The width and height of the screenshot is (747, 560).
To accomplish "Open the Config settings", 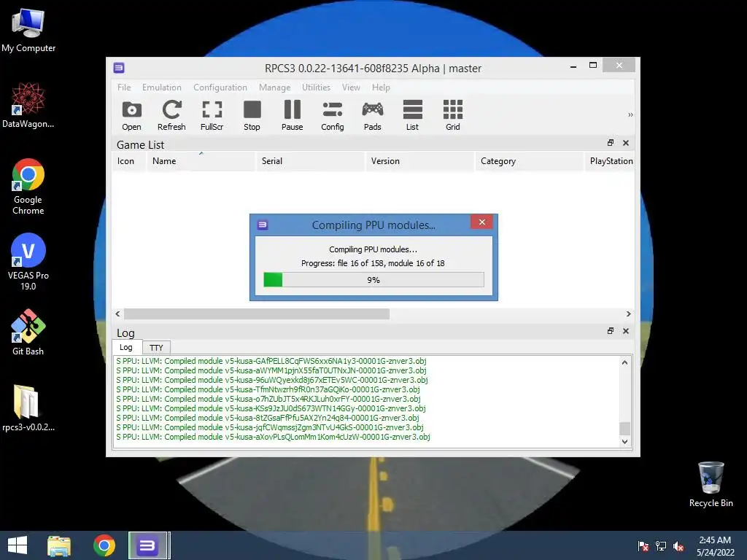I will pos(333,115).
